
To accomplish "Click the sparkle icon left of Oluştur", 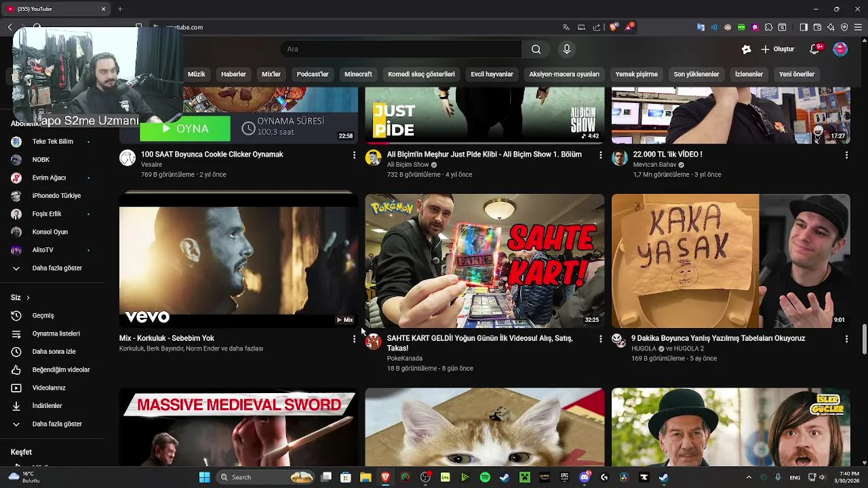I will pos(746,49).
